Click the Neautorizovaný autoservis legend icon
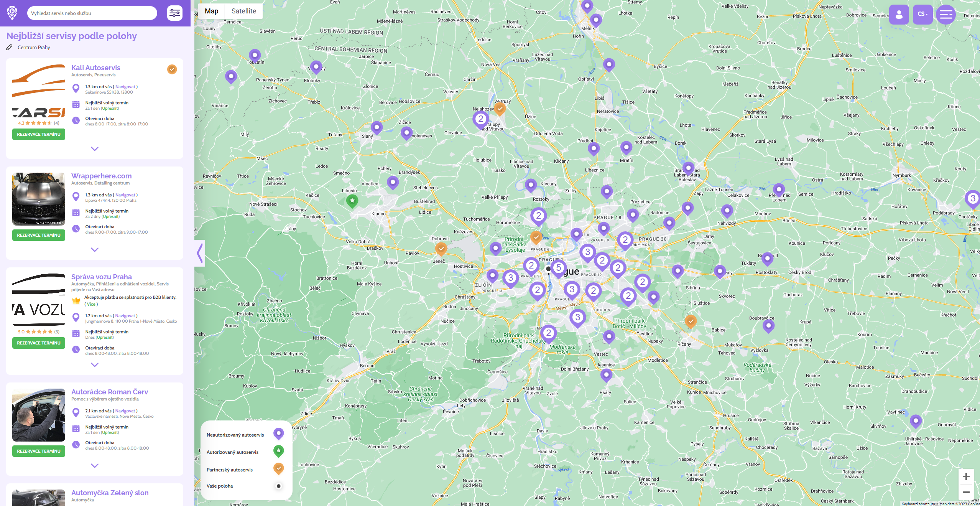This screenshot has height=506, width=980. (279, 434)
